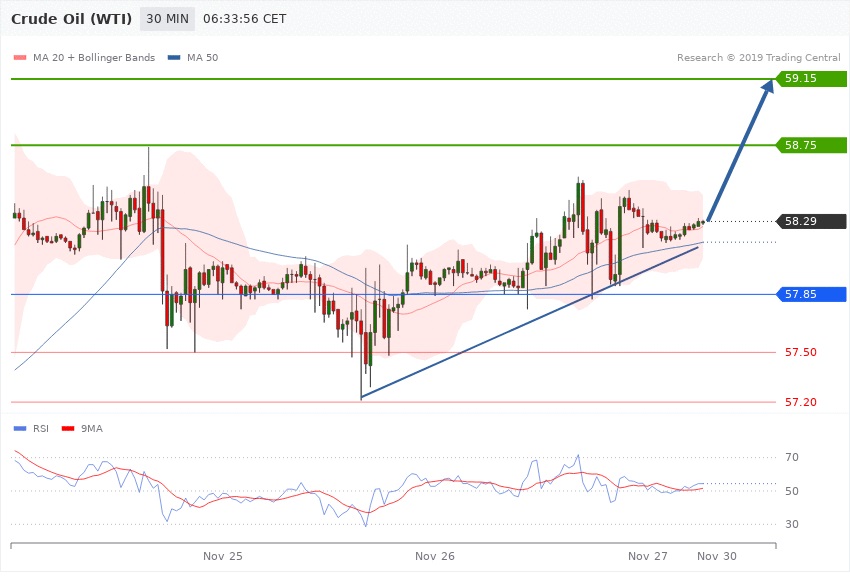
Task: Select the green 58.75 resistance price tag
Action: coord(807,145)
